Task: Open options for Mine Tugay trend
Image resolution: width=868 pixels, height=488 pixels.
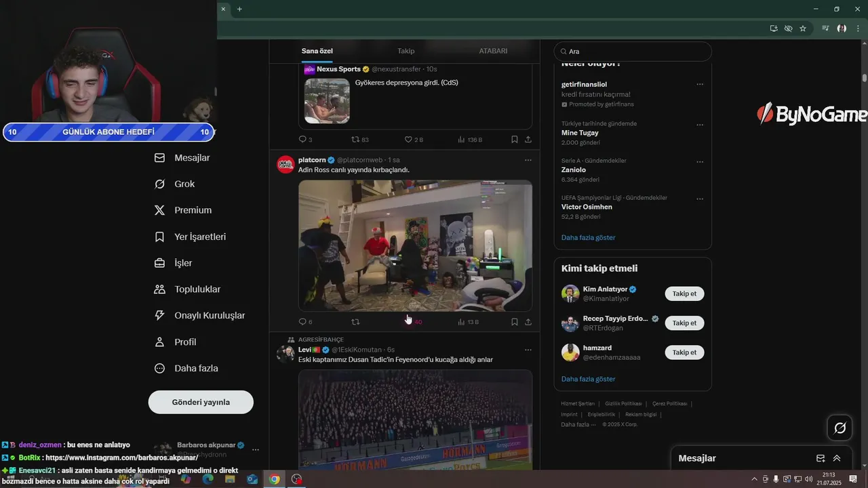Action: coord(700,125)
